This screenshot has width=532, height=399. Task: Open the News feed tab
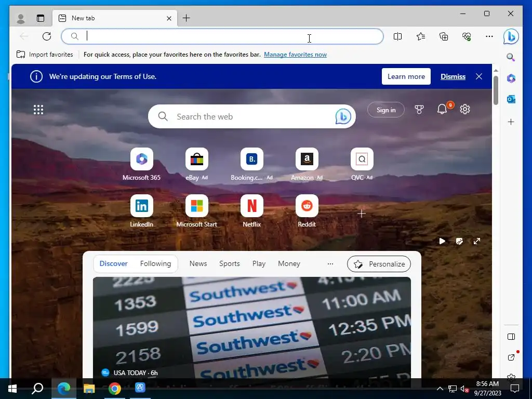click(198, 263)
